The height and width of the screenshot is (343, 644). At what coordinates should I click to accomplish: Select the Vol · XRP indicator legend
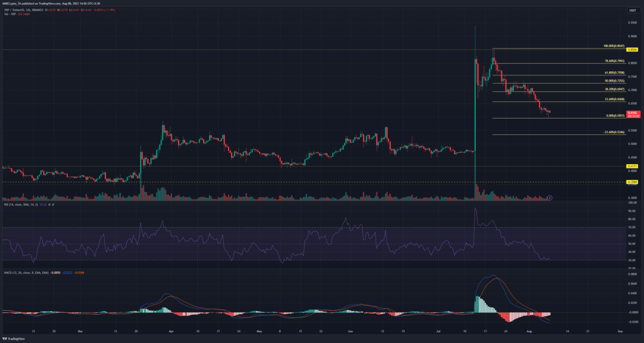[10, 14]
